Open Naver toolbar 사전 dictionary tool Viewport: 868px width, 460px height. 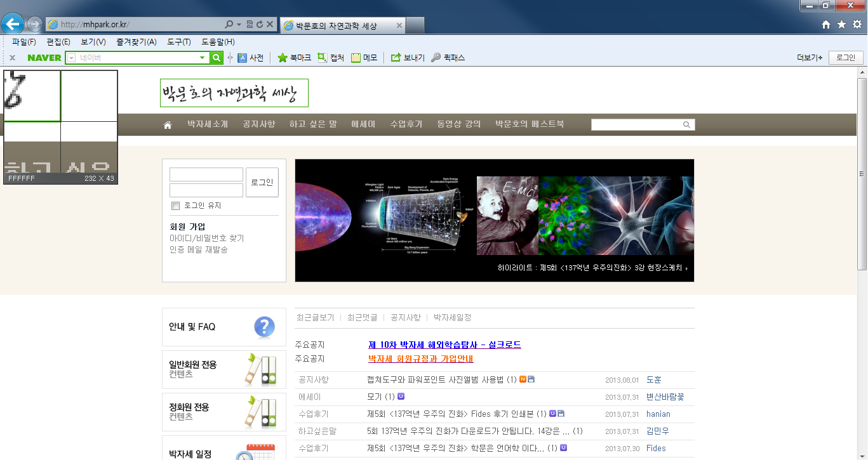click(250, 58)
